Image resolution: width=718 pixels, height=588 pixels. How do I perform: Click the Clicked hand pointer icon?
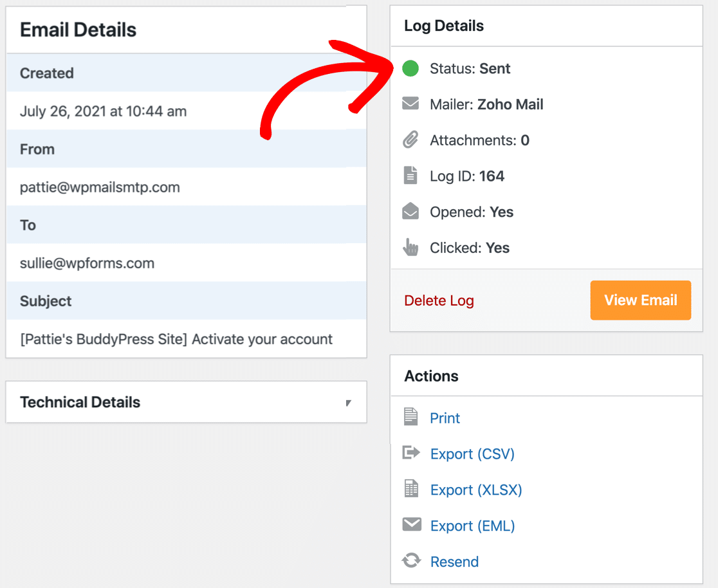click(x=412, y=248)
